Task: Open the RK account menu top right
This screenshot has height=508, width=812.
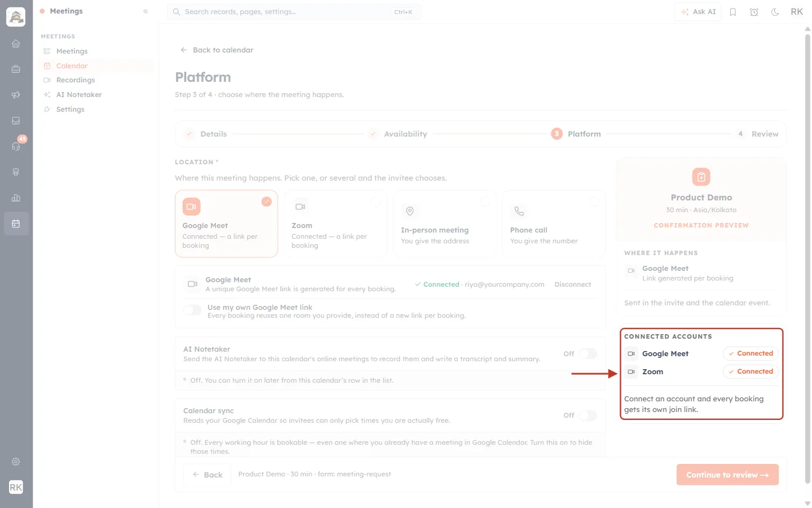Action: pos(797,12)
